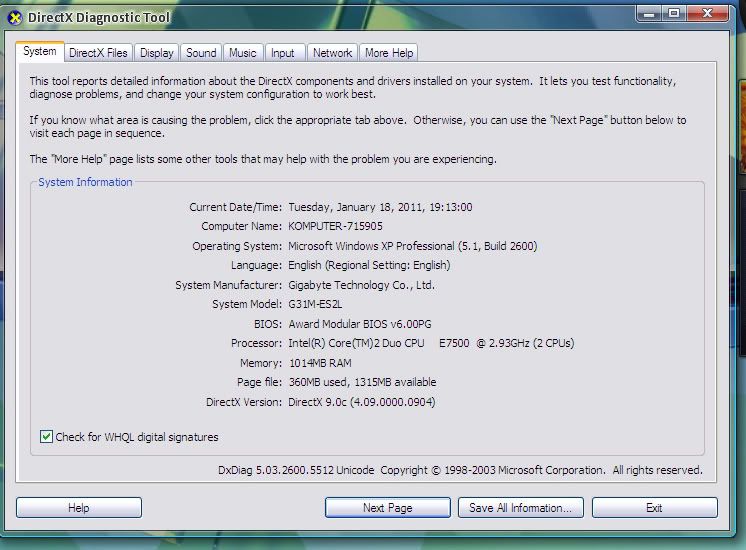The width and height of the screenshot is (746, 550).
Task: Uncheck Check for WHQL digital signatures
Action: pyautogui.click(x=46, y=437)
